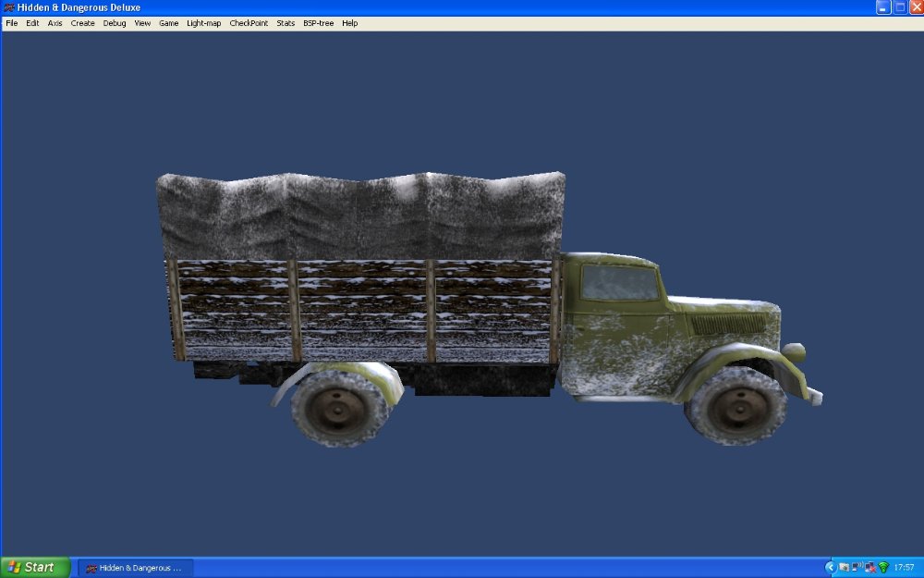Click the clock showing 17:57
The image size is (924, 578).
coord(904,566)
